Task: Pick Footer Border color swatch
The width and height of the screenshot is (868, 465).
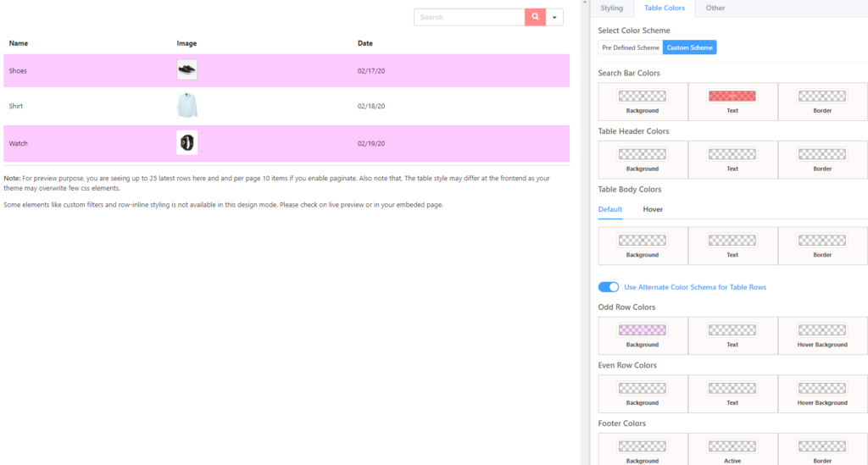Action: [x=822, y=446]
